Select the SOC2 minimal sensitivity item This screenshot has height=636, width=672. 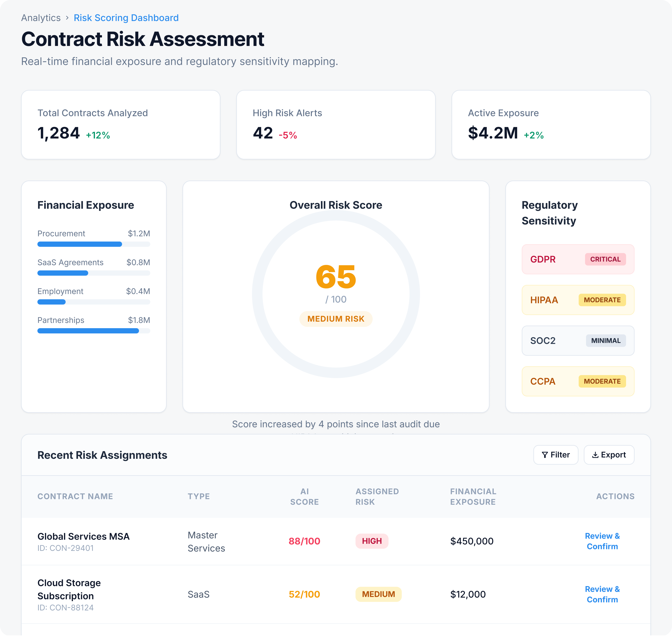coord(578,341)
